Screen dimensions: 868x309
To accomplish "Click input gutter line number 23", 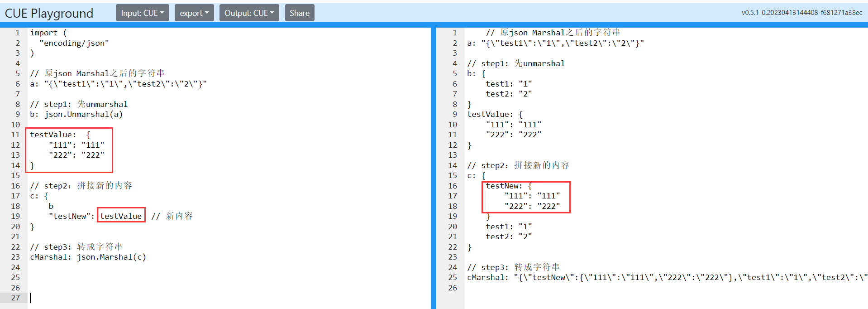I will 15,257.
